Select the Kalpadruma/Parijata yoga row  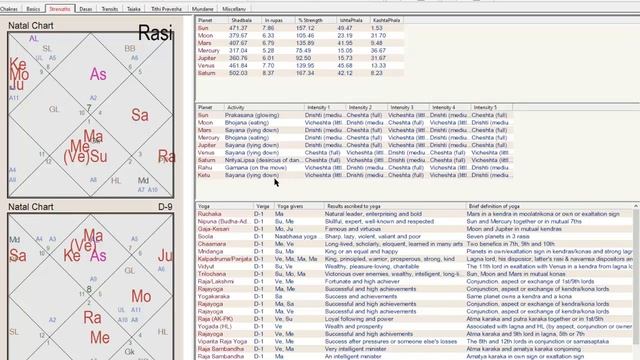click(x=414, y=259)
